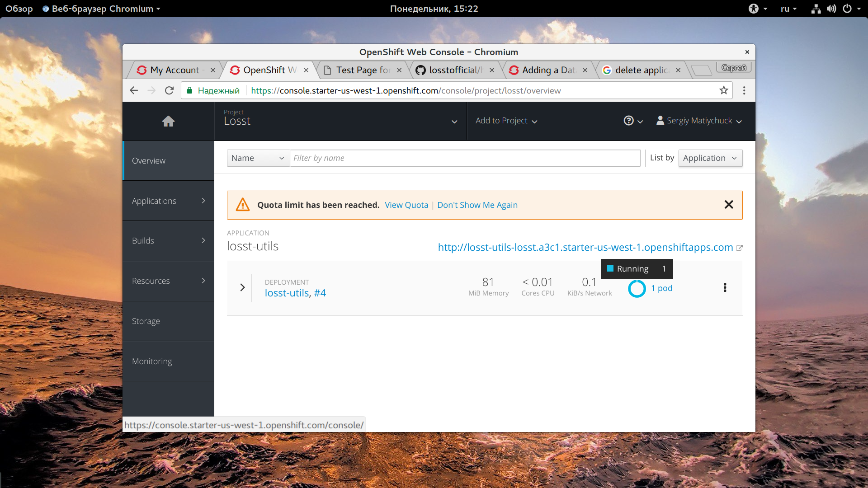Image resolution: width=868 pixels, height=488 pixels.
Task: Go to the OpenShift home icon
Action: [x=168, y=121]
